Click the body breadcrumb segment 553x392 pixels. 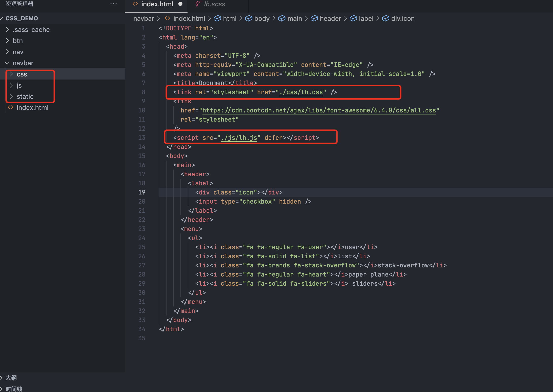(262, 18)
